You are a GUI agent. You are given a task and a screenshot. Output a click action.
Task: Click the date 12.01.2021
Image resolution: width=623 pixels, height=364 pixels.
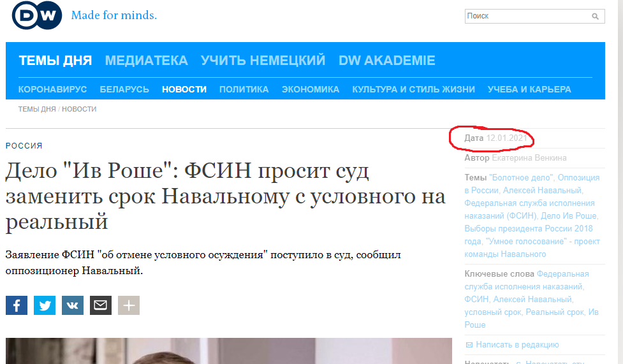tap(506, 138)
